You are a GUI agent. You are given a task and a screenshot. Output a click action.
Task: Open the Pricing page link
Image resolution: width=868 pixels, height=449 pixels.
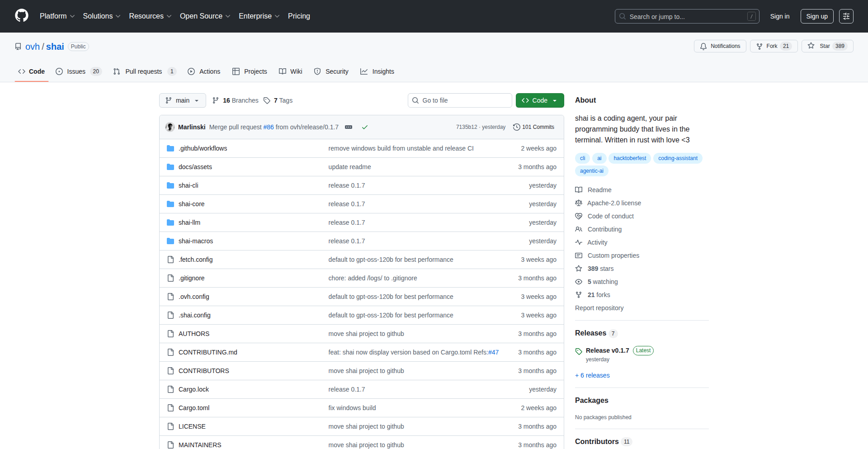pos(299,16)
